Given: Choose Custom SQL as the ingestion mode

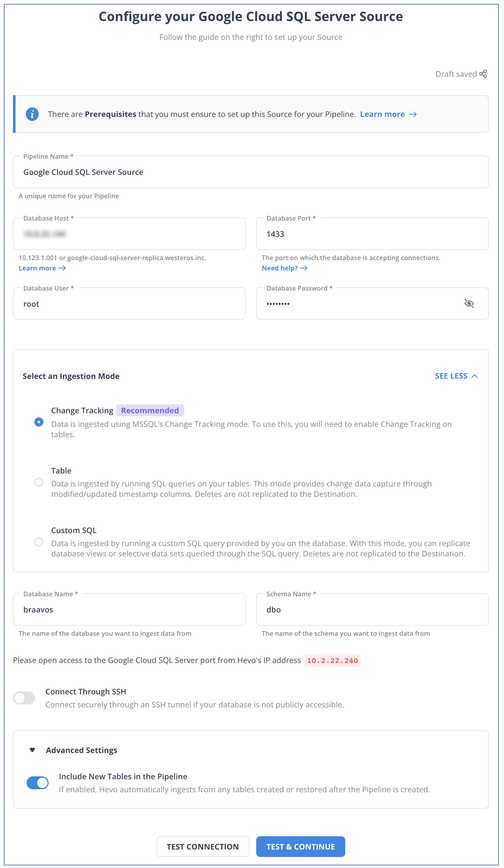Looking at the screenshot, I should [39, 542].
